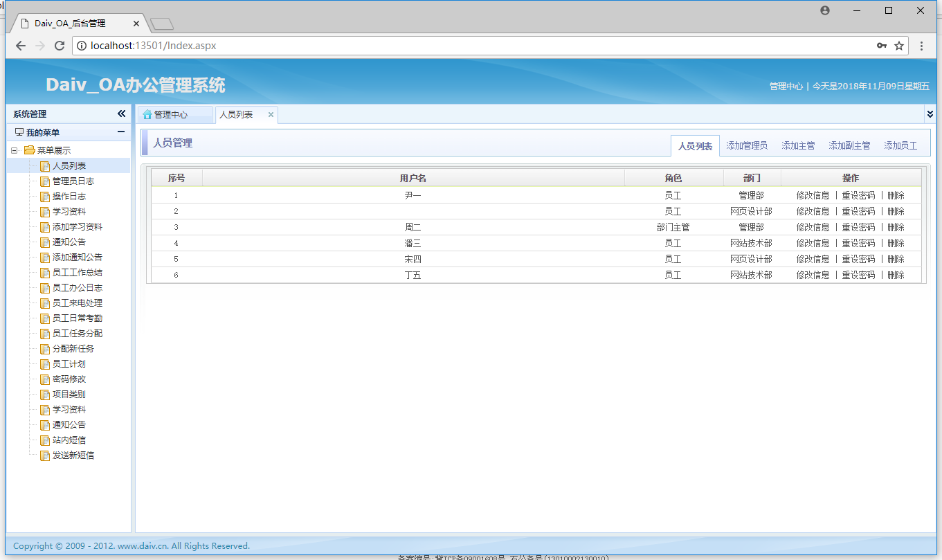This screenshot has width=942, height=560.
Task: Click the home icon on 管理中心 tab
Action: (x=147, y=114)
